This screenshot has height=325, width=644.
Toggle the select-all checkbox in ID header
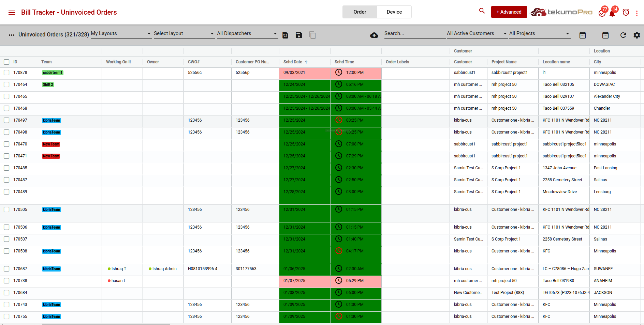pyautogui.click(x=6, y=62)
